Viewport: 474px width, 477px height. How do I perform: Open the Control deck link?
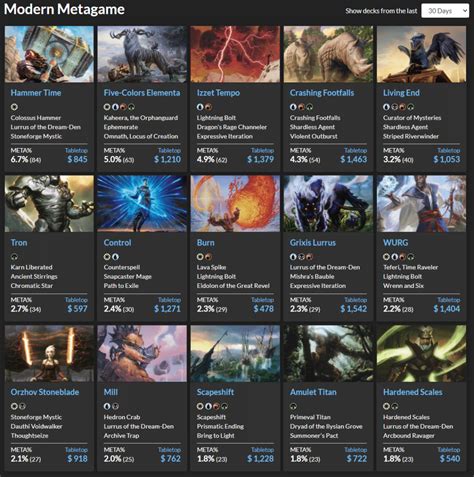[x=117, y=242]
